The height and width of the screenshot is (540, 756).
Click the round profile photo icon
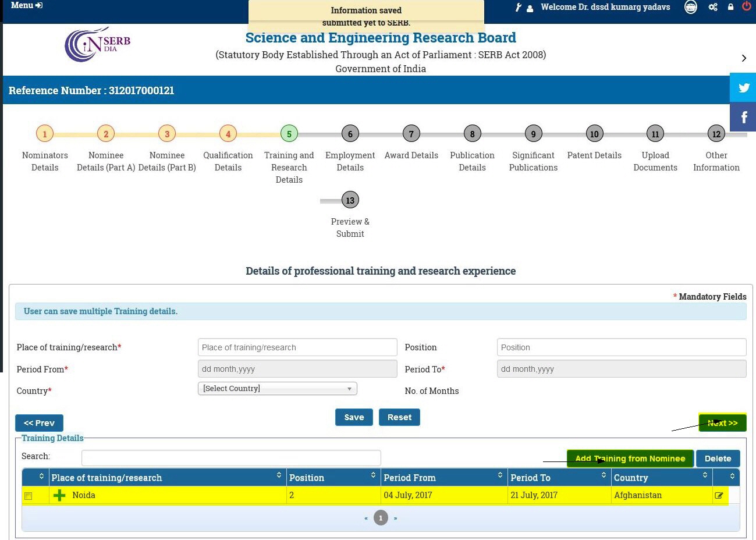tap(690, 7)
